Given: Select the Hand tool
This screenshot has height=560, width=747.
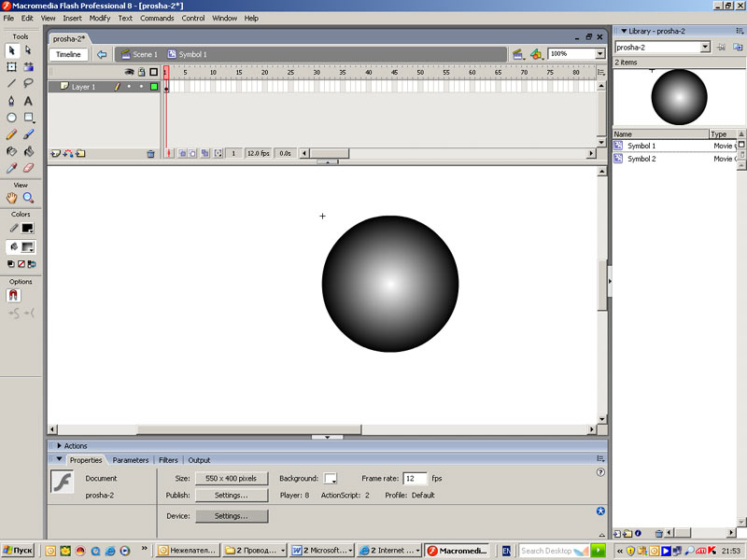Looking at the screenshot, I should (x=12, y=198).
